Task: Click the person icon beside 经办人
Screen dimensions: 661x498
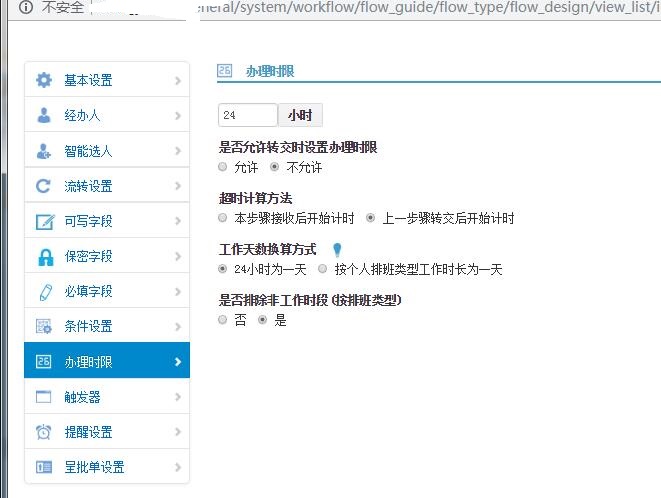Action: pos(43,115)
